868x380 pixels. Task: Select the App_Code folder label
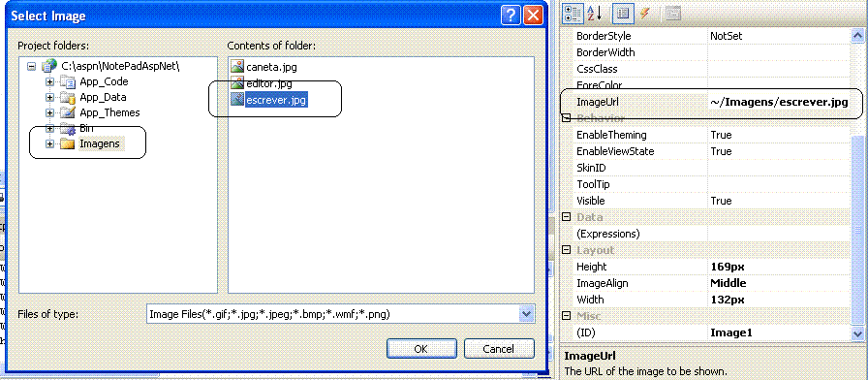[x=104, y=82]
